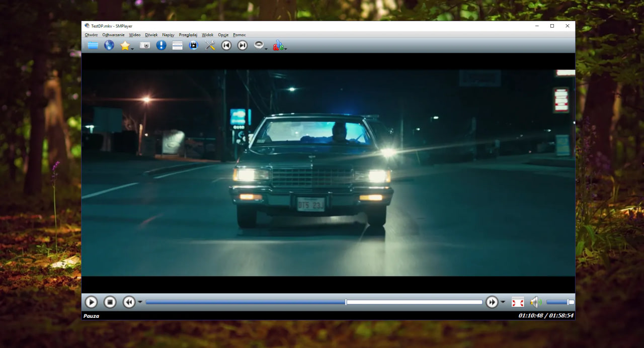This screenshot has width=644, height=348.
Task: Expand the rewind options dropdown arrow
Action: click(140, 302)
